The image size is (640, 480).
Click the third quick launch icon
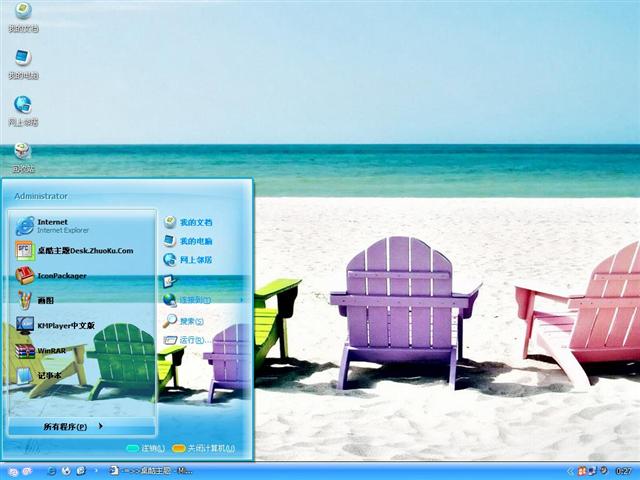pos(81,471)
